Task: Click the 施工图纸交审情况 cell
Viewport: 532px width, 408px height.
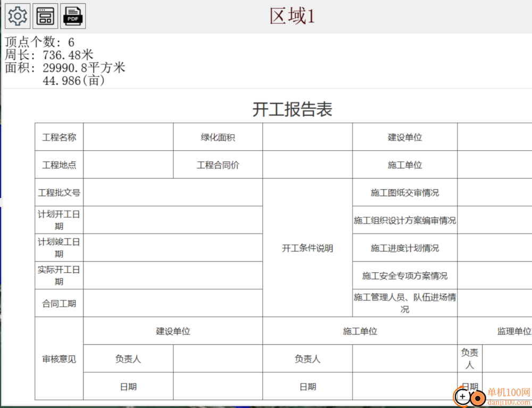Action: tap(405, 192)
